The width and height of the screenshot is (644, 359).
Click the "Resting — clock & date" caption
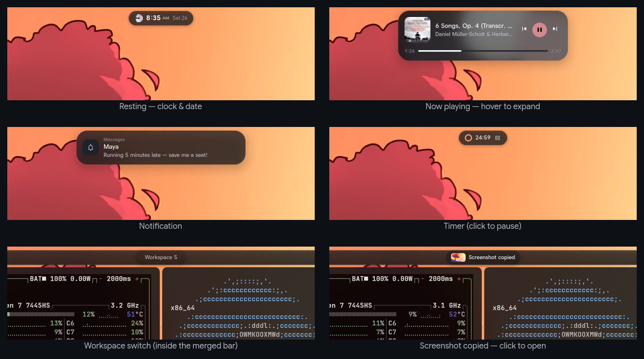tap(161, 106)
